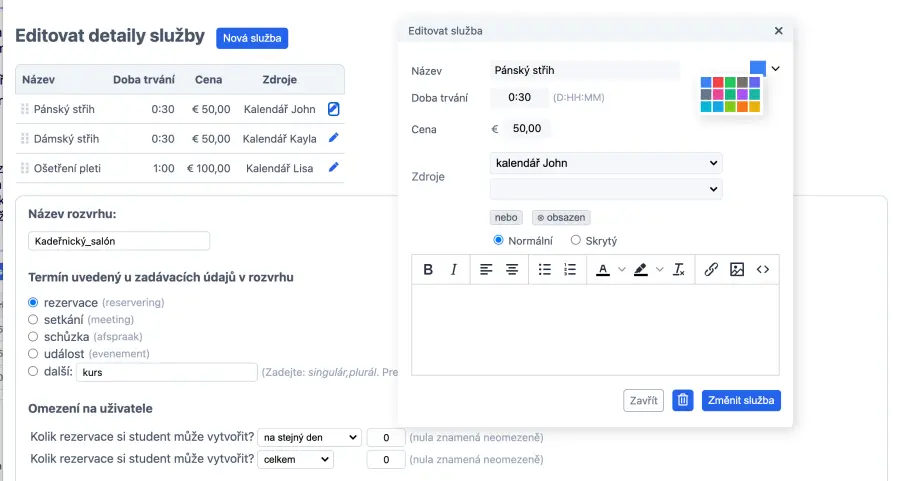Select the Skrytý radio button
This screenshot has height=481, width=900.
(576, 240)
